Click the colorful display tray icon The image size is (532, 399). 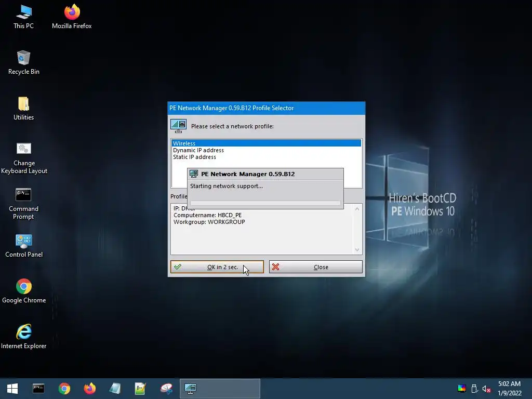[x=462, y=389]
